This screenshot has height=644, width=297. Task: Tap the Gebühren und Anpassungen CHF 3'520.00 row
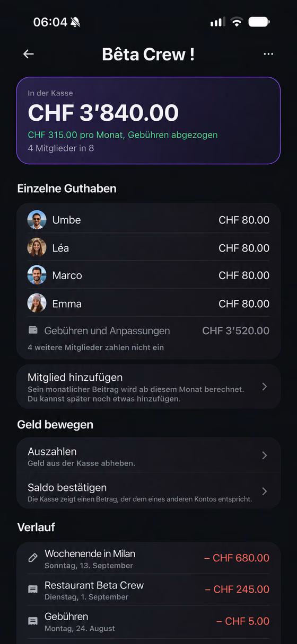(x=148, y=330)
